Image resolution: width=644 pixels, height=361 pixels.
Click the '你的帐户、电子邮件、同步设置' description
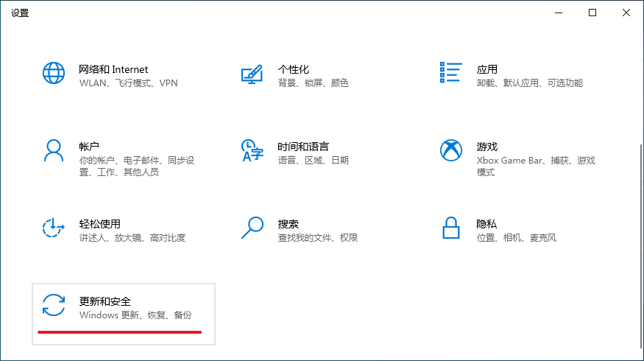pyautogui.click(x=137, y=166)
